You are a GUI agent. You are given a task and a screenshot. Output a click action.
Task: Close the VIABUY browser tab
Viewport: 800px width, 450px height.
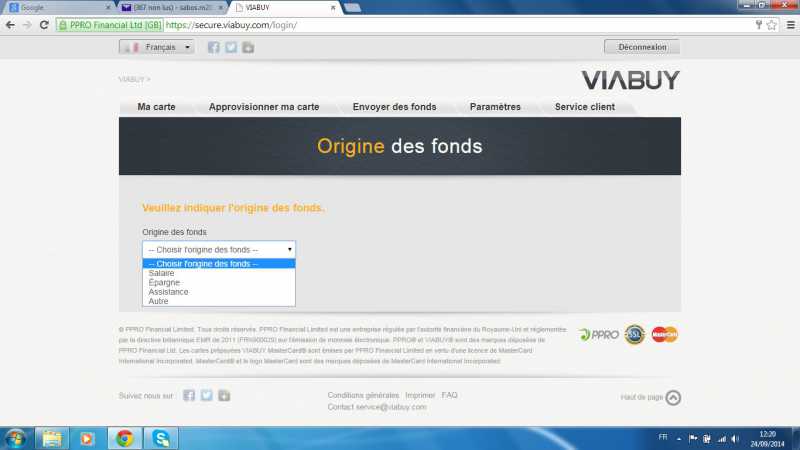[333, 8]
